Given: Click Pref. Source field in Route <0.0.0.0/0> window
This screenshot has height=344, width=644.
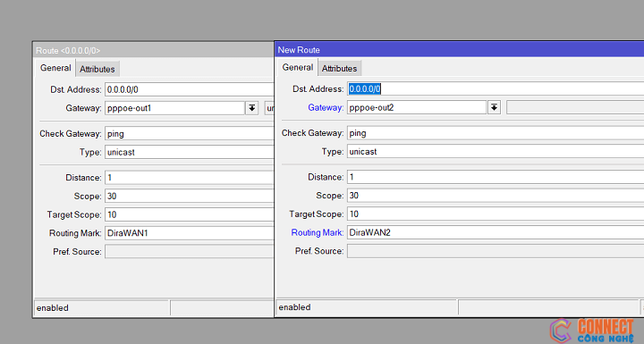Looking at the screenshot, I should [x=190, y=251].
